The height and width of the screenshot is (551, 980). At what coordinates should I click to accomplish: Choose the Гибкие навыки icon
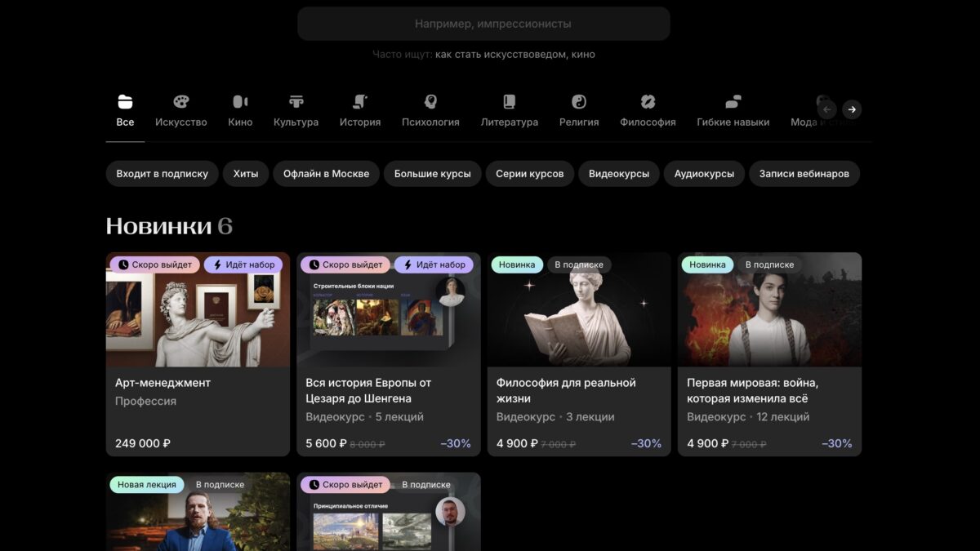pyautogui.click(x=733, y=101)
